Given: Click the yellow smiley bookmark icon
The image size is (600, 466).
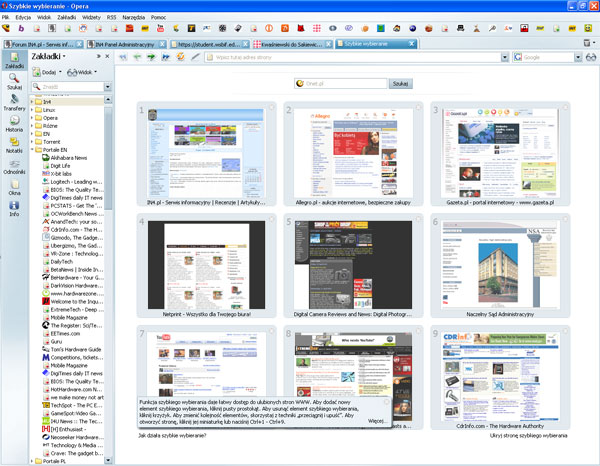Looking at the screenshot, I should pos(588,28).
